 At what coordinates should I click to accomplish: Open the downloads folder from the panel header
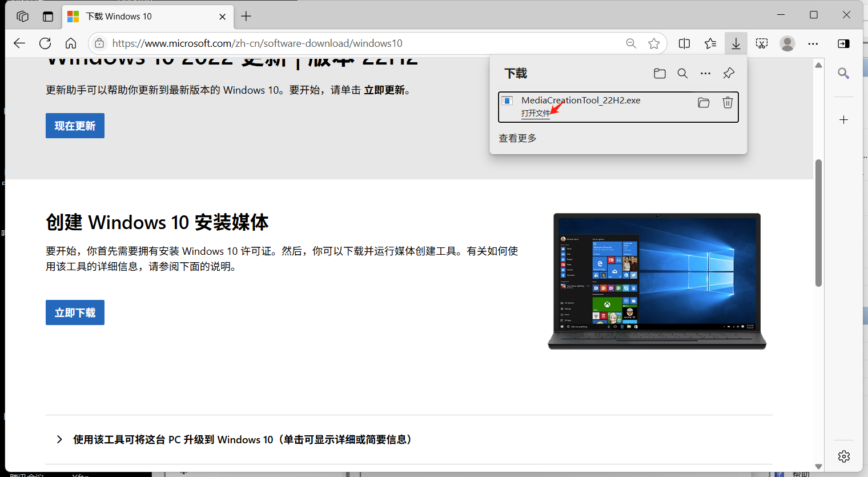[x=660, y=73]
